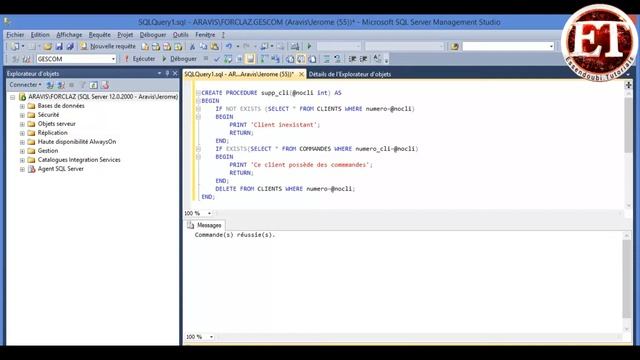The width and height of the screenshot is (640, 360).
Task: Click the green Start arrow in the top toolbar
Action: click(x=309, y=47)
